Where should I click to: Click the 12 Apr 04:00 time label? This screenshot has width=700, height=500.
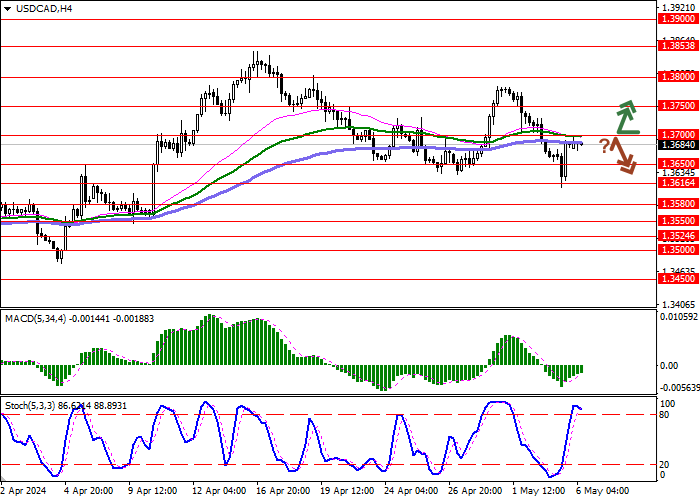219,490
